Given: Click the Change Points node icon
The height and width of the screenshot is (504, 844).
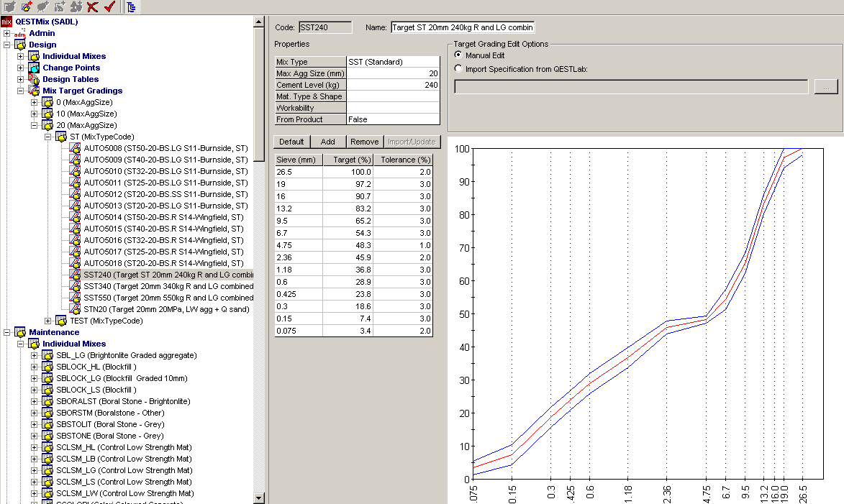Looking at the screenshot, I should (34, 68).
